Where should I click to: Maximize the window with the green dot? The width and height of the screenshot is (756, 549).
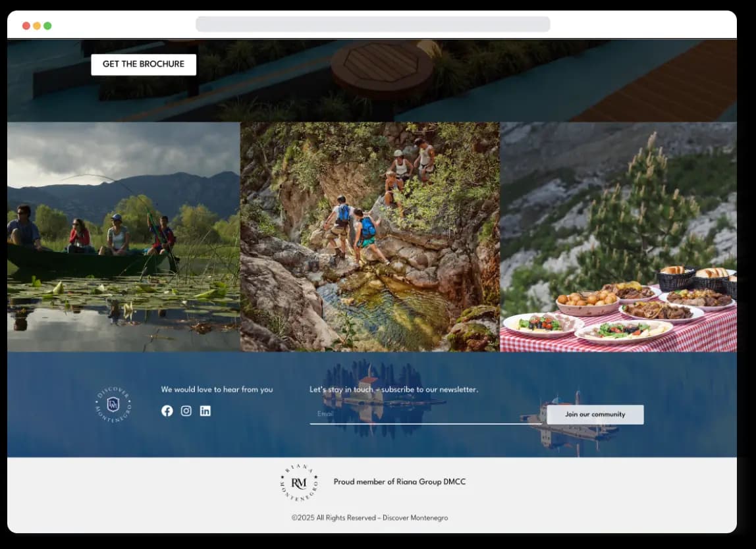(x=47, y=26)
